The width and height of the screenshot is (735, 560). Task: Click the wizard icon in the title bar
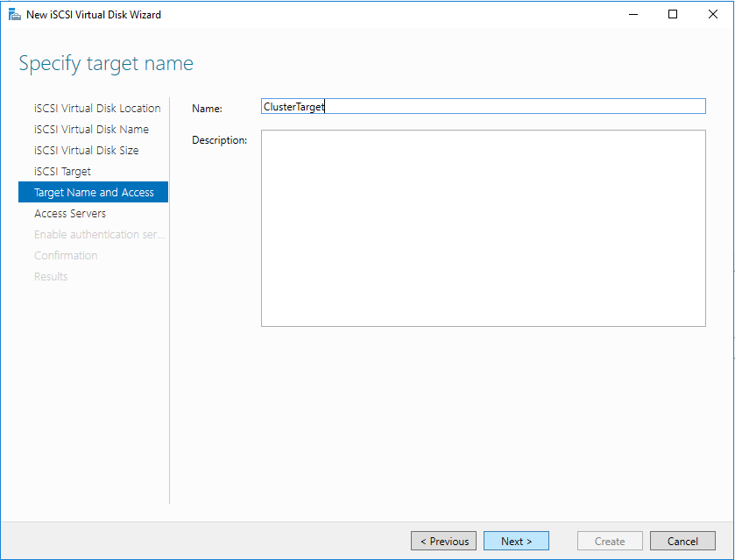point(14,15)
